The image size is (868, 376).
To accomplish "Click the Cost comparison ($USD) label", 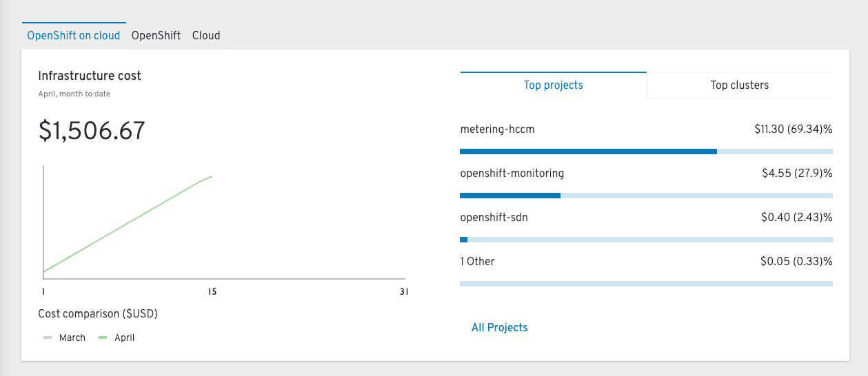I will pos(98,314).
